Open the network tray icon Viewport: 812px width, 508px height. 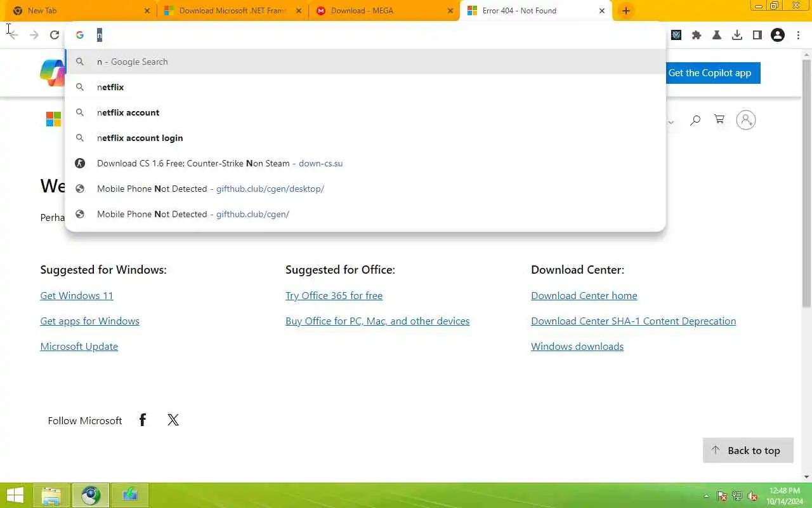coord(737,496)
